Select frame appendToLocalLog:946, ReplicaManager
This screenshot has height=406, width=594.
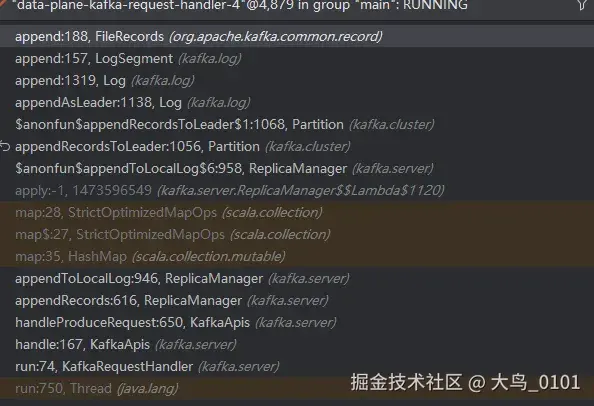tap(297, 278)
